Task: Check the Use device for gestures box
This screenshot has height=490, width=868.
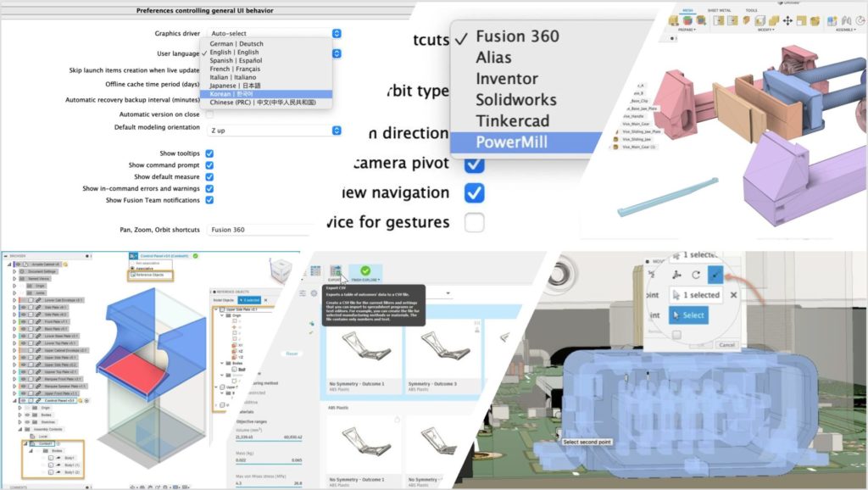Action: pos(474,221)
